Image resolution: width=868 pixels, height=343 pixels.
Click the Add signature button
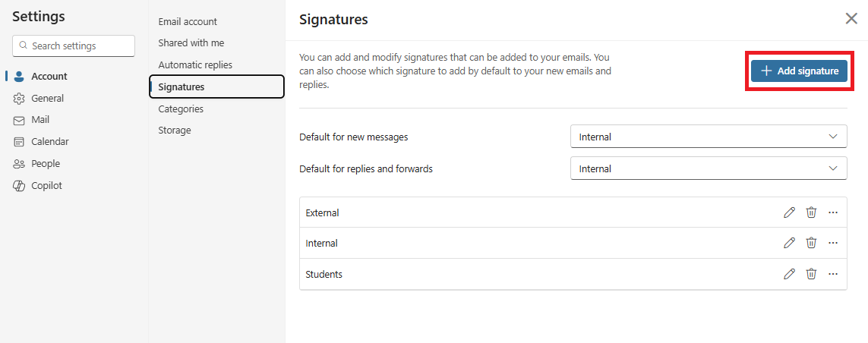[x=799, y=71]
